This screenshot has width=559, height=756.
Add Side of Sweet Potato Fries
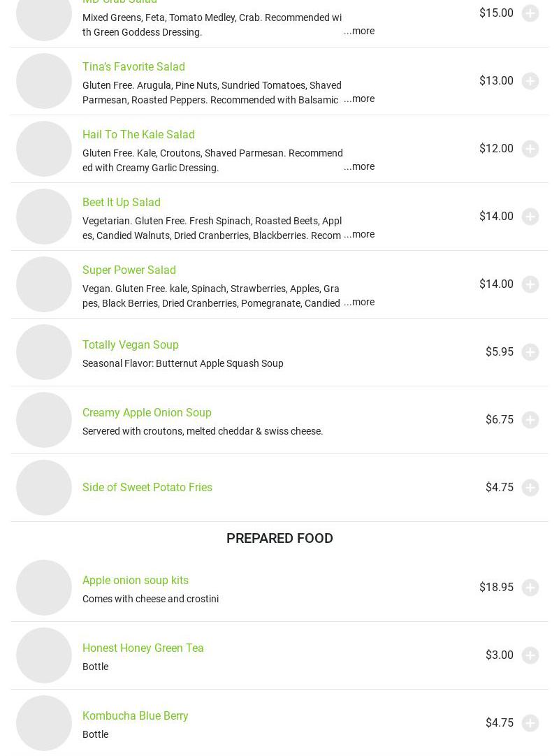[530, 488]
